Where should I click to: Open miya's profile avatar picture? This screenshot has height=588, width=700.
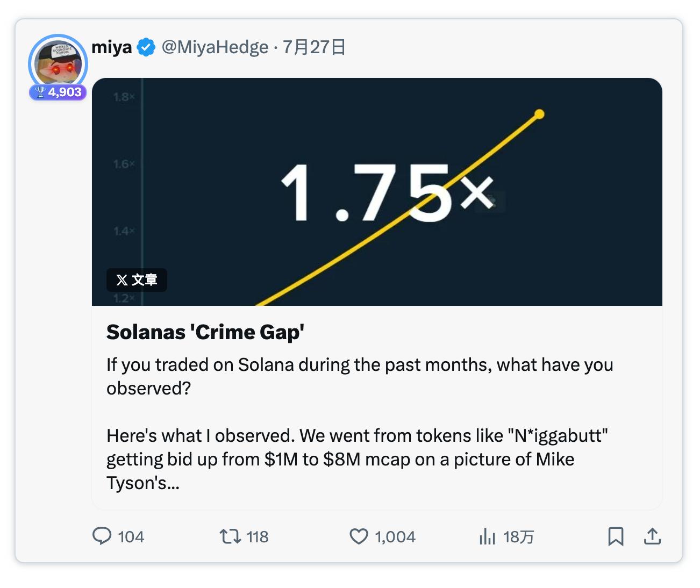pyautogui.click(x=58, y=63)
